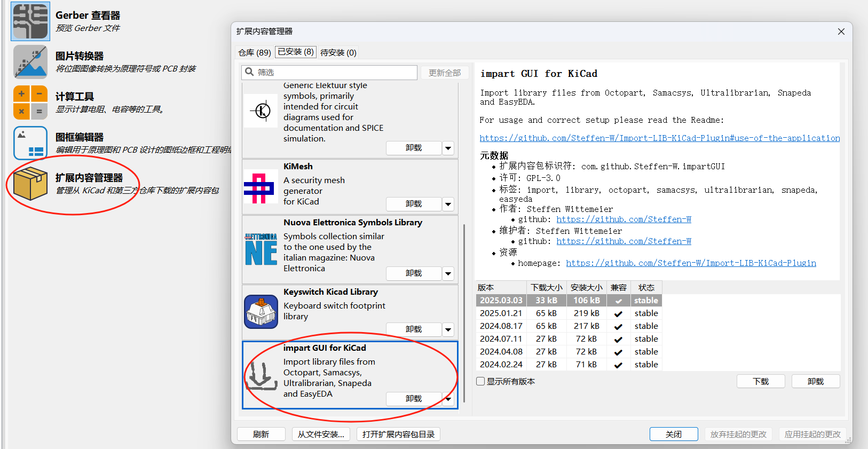Viewport: 868px width, 449px height.
Task: Expand dropdown beside Keyswitch Library uninstall
Action: click(x=448, y=329)
